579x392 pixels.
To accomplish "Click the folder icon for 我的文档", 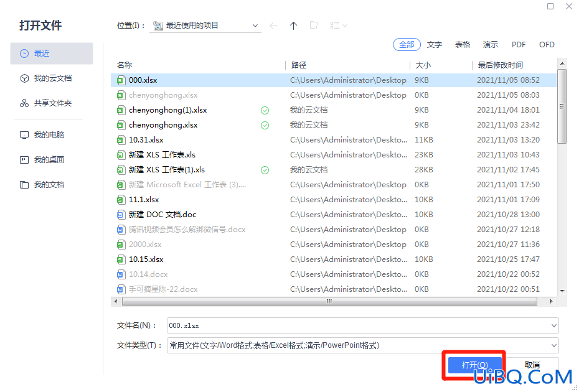I will click(24, 185).
